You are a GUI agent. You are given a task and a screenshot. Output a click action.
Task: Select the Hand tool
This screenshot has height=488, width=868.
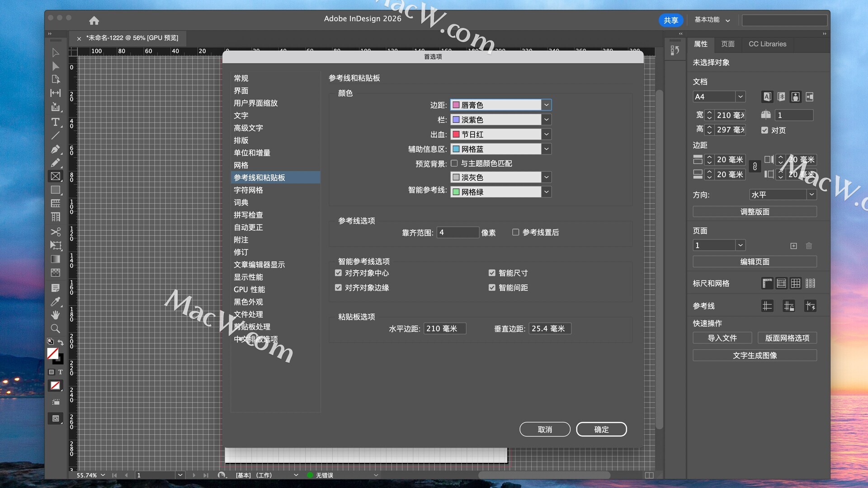pos(55,315)
